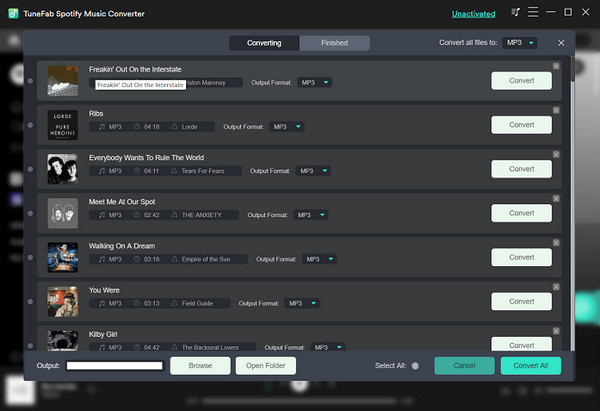Click the TuneFab app logo icon
Viewport: 600px width, 411px height.
13,13
